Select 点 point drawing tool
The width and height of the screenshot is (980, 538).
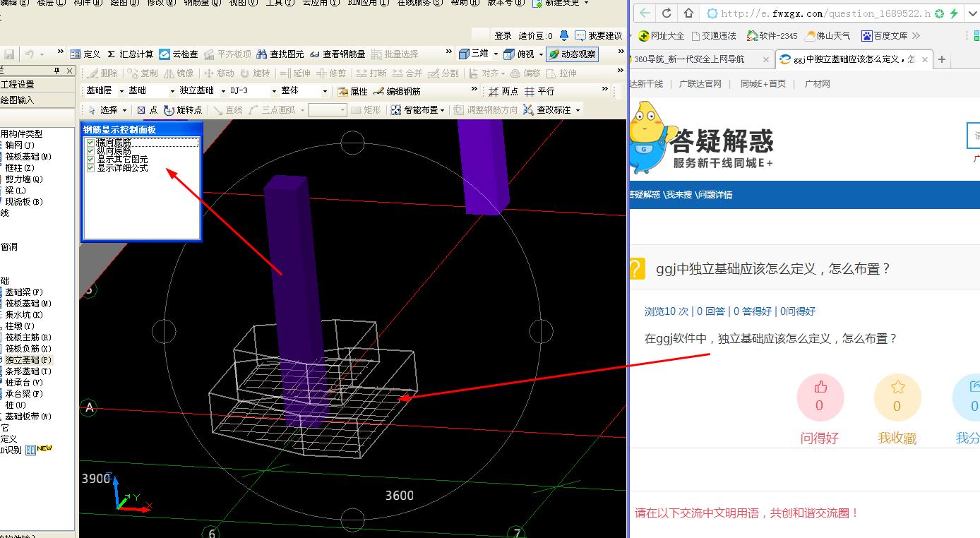(x=148, y=109)
